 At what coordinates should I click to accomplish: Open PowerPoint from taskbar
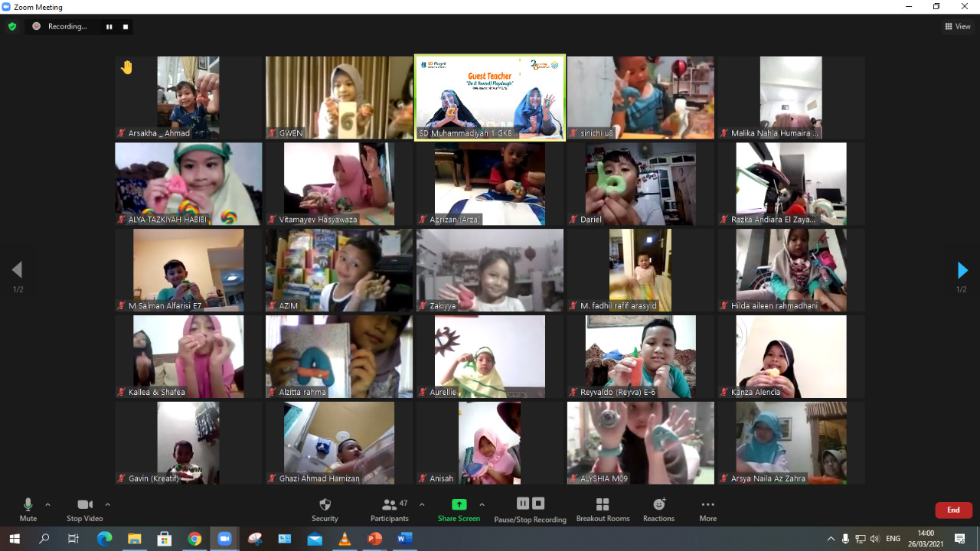pos(374,539)
